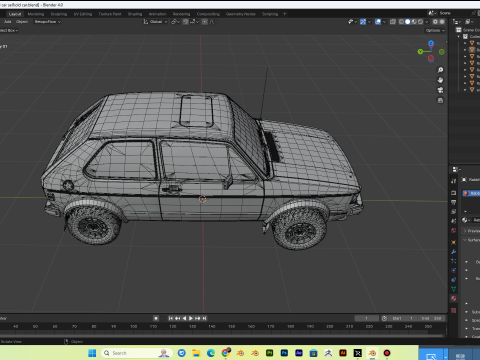Switch to the Sculpting workspace tab

[x=59, y=14]
